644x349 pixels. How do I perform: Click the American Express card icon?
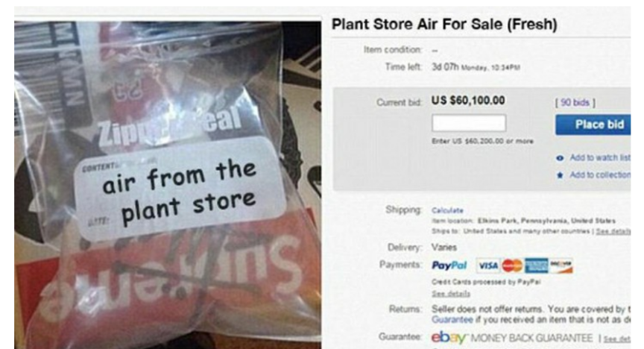pyautogui.click(x=536, y=265)
